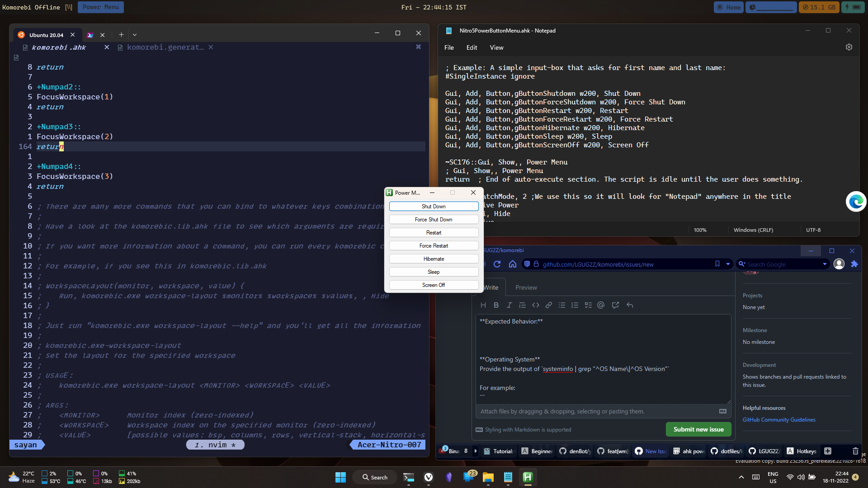Switch to the Preview tab
Screen dimensions: 868x488
pyautogui.click(x=526, y=287)
